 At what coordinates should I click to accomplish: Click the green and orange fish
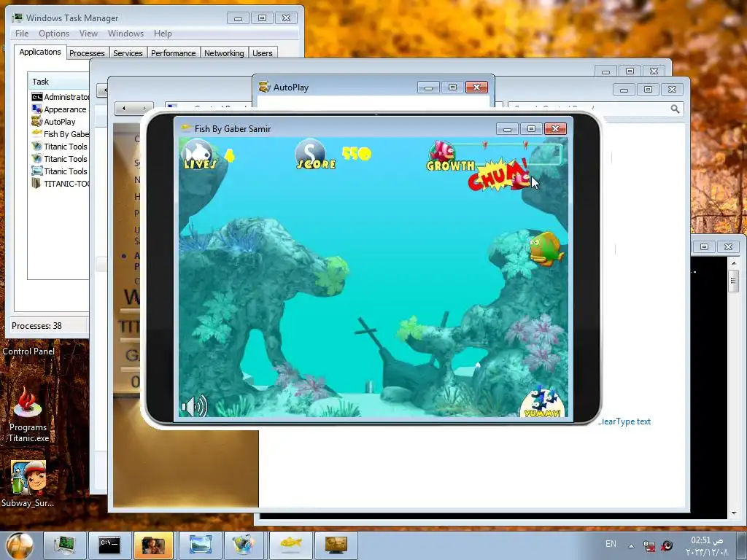coord(546,249)
